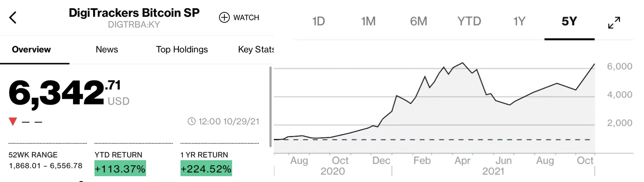Click the 6,342.71 price figure

point(64,93)
